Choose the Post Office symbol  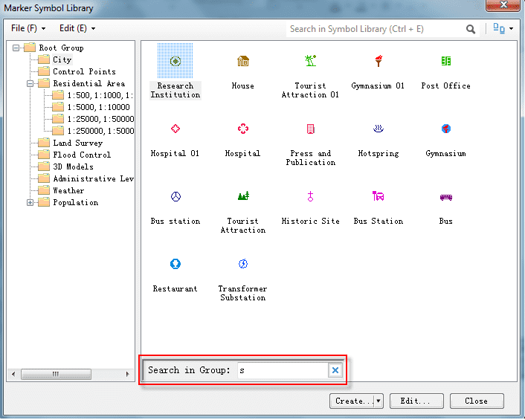[x=445, y=62]
